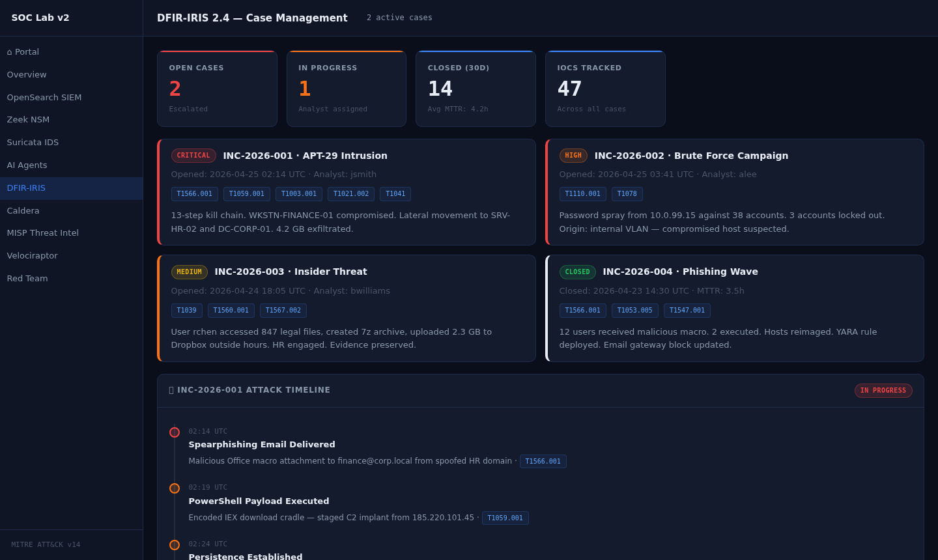Click the MITRE ATT&CK v14 footer text
The image size is (938, 560).
click(46, 545)
